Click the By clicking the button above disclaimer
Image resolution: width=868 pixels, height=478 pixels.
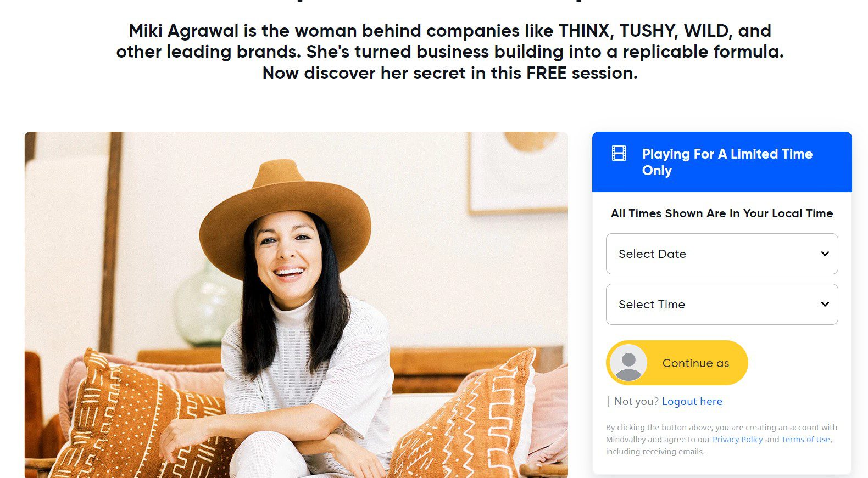[x=722, y=440]
